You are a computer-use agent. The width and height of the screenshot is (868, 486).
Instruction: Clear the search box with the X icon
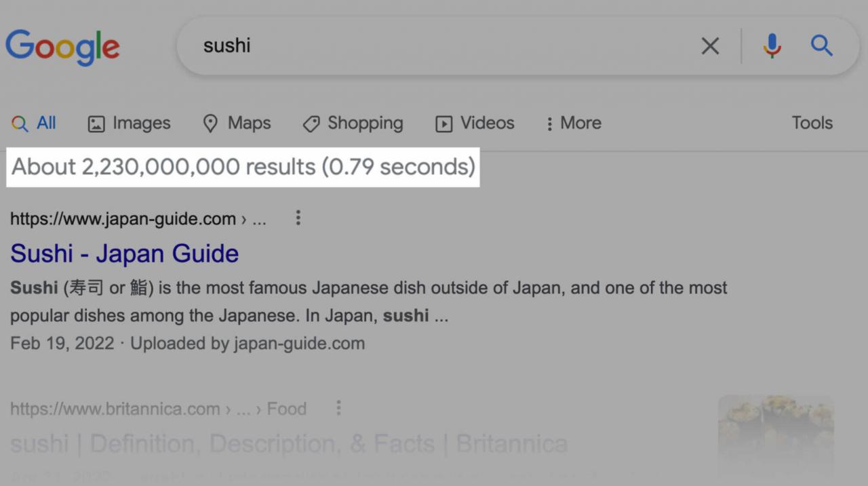tap(710, 46)
